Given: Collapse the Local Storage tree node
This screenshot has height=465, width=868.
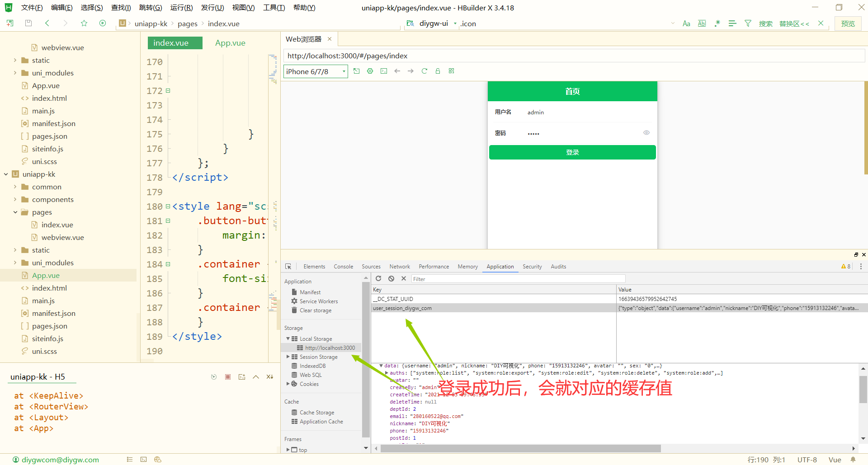Looking at the screenshot, I should point(288,338).
